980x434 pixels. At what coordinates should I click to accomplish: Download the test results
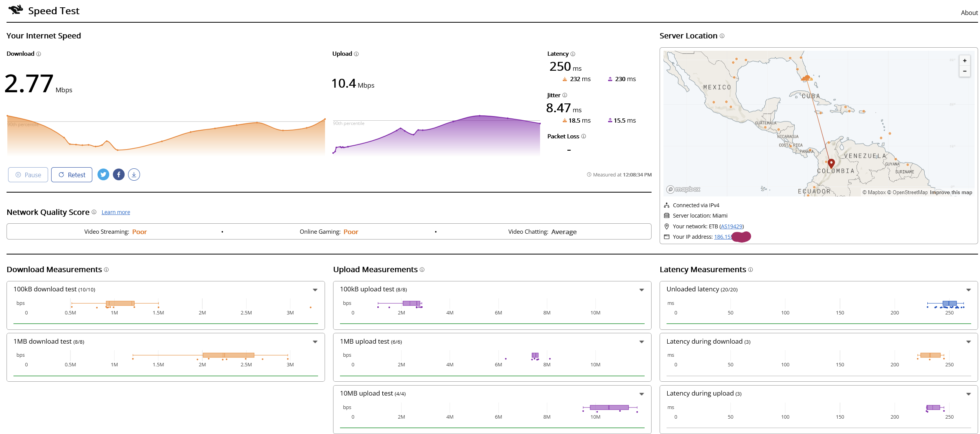pyautogui.click(x=134, y=175)
